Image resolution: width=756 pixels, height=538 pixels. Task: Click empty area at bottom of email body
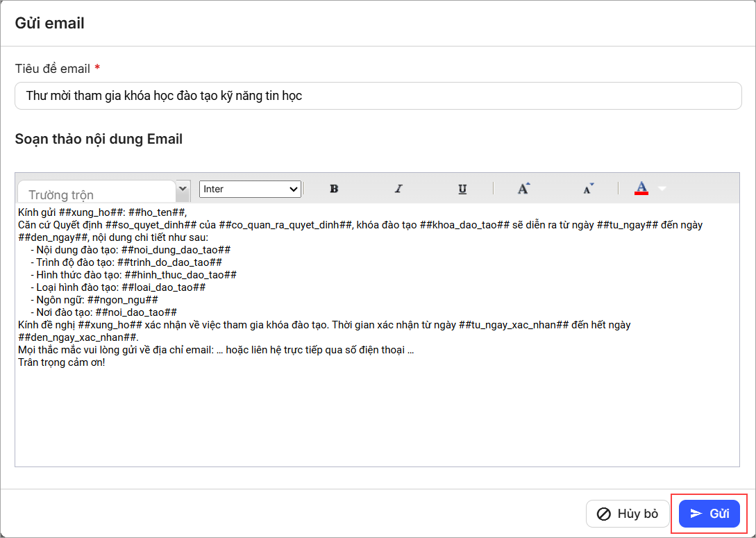tap(378, 423)
